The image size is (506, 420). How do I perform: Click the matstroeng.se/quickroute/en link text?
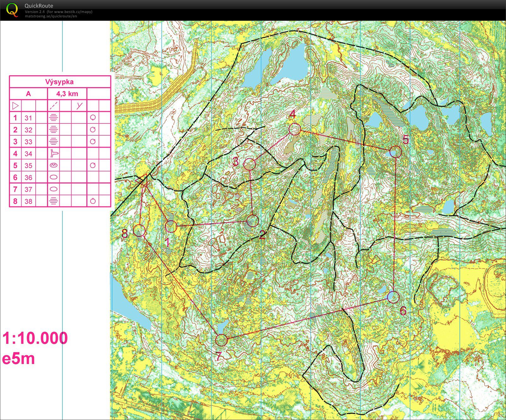point(51,16)
